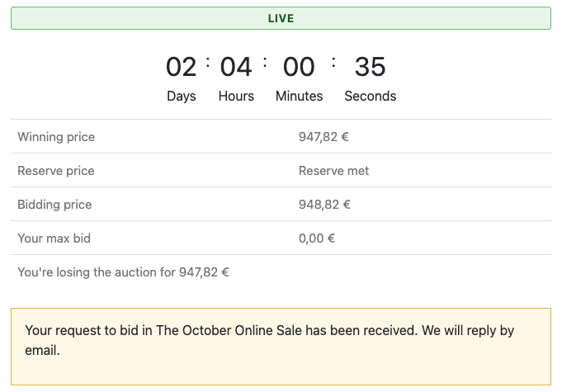The height and width of the screenshot is (392, 562).
Task: Click the Reserve met status text
Action: click(x=333, y=171)
